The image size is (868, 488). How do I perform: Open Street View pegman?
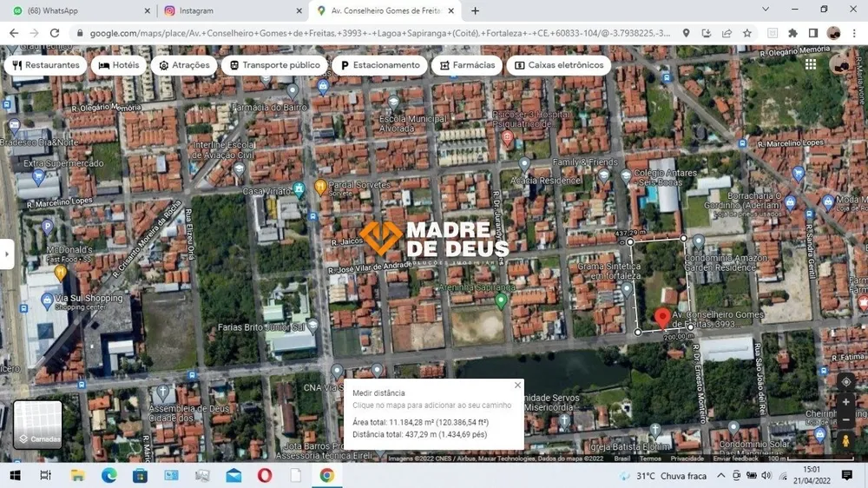[x=845, y=441]
